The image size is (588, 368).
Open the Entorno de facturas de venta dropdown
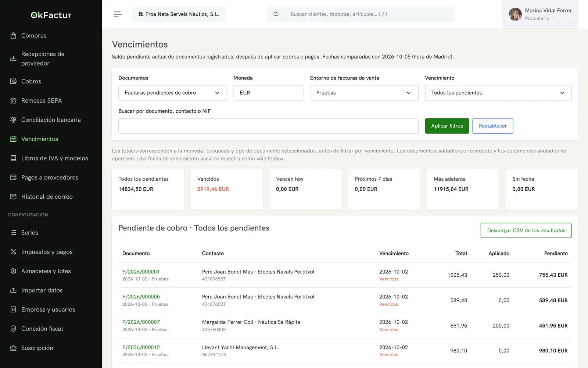coord(364,93)
